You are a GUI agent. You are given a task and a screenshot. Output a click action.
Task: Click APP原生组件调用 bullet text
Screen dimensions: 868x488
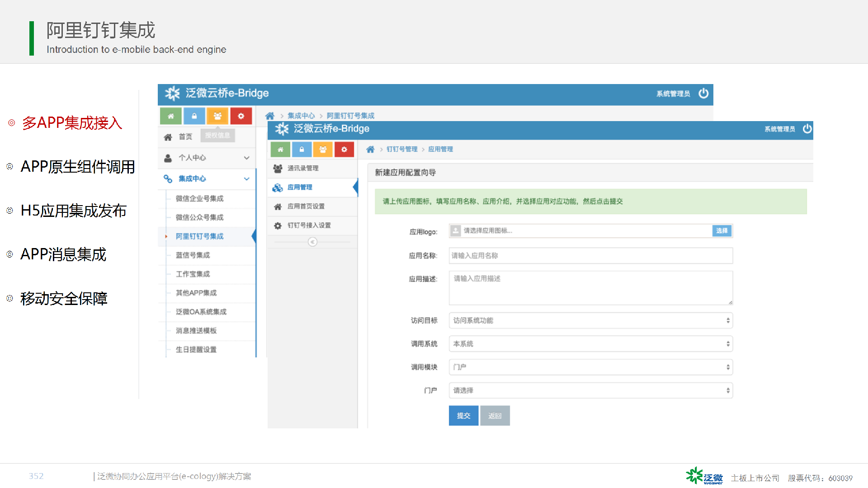78,167
